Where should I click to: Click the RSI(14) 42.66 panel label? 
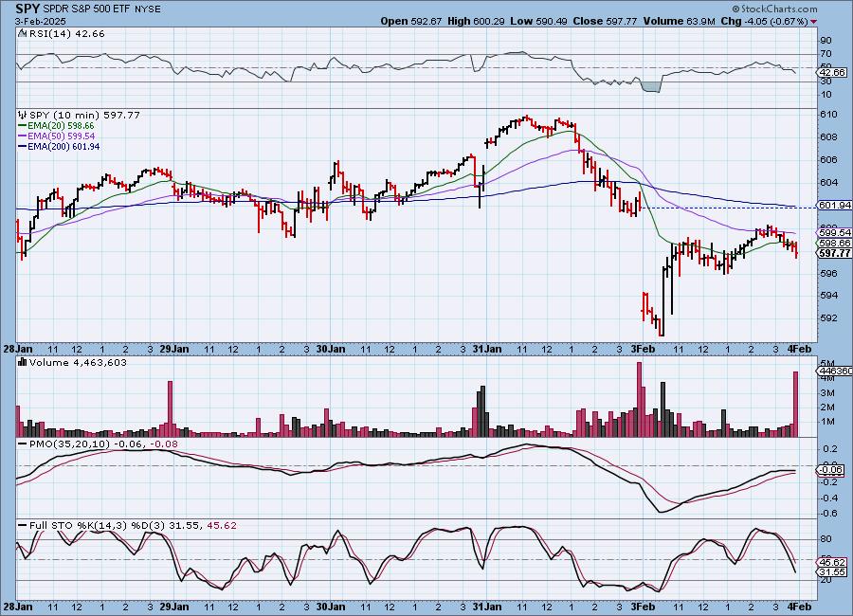(67, 33)
